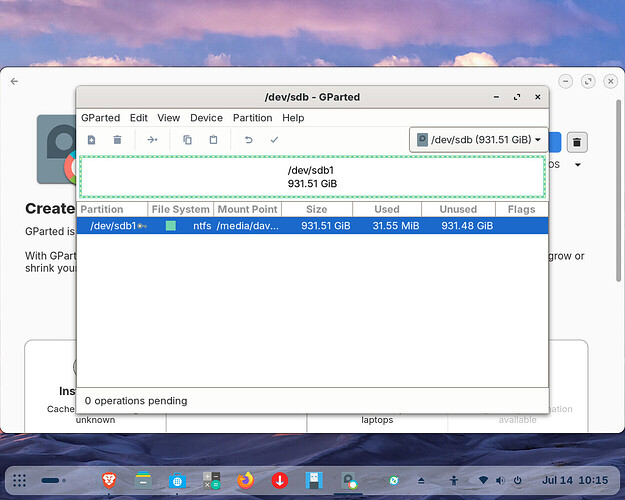The image size is (625, 500).
Task: Click the /media/dav... mount point cell
Action: 248,226
